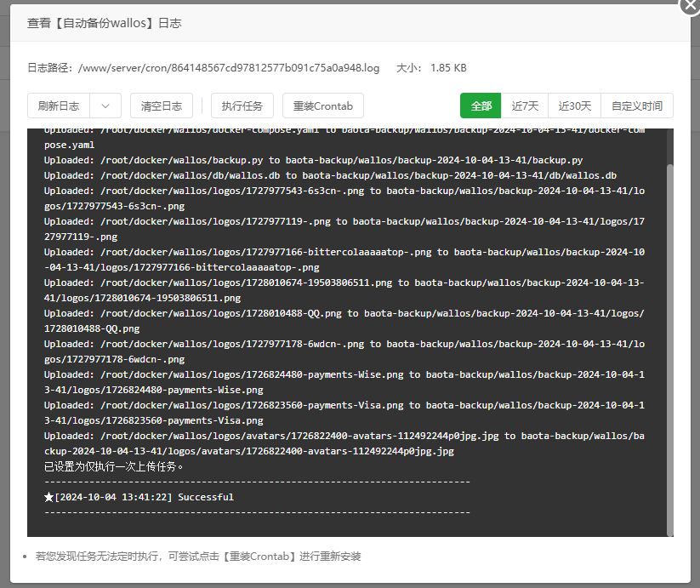700x588 pixels.
Task: Switch to the 近7天 log filter
Action: point(526,106)
